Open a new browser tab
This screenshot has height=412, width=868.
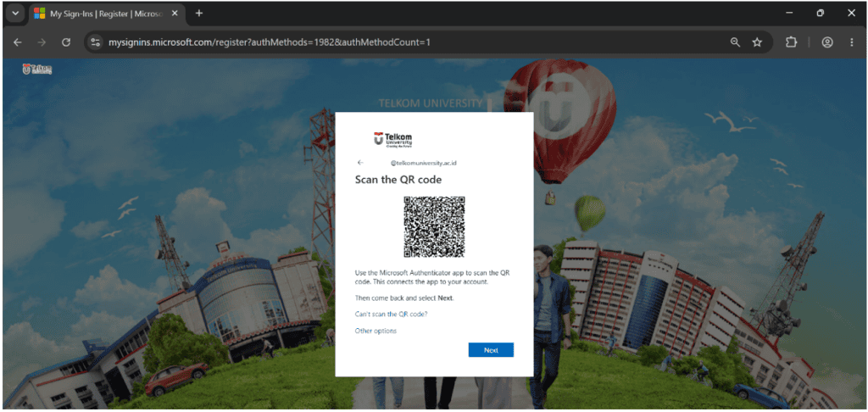[199, 14]
